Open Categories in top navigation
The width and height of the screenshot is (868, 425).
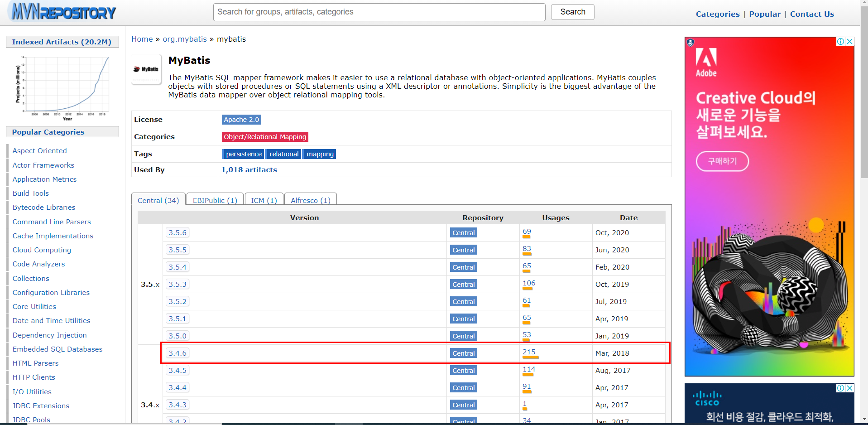[x=717, y=14]
